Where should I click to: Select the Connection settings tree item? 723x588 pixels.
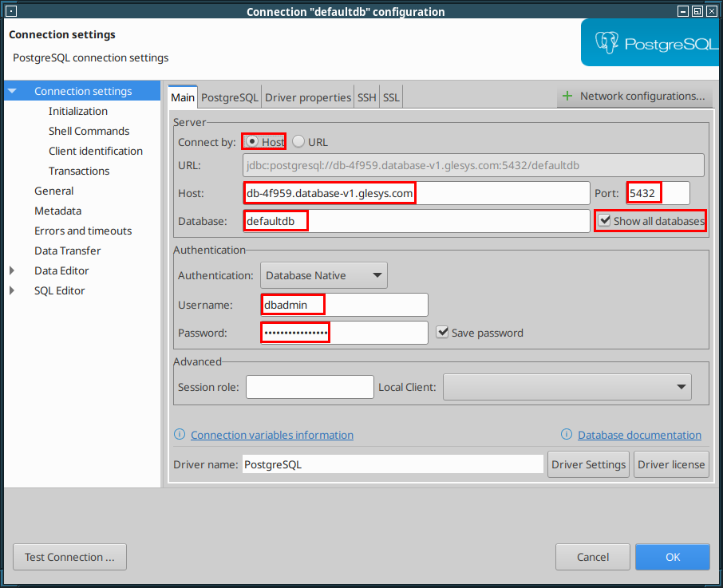[x=83, y=91]
